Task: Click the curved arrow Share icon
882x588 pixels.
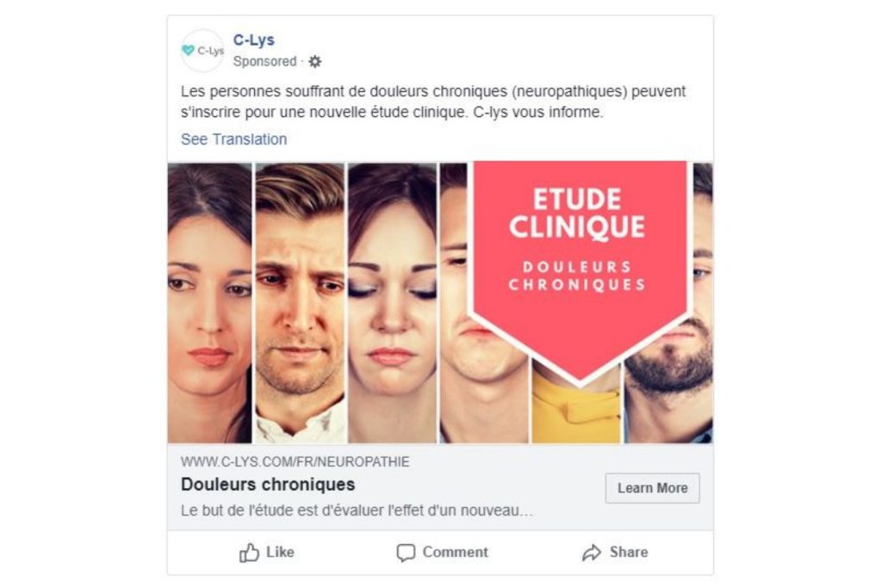Action: [x=591, y=553]
